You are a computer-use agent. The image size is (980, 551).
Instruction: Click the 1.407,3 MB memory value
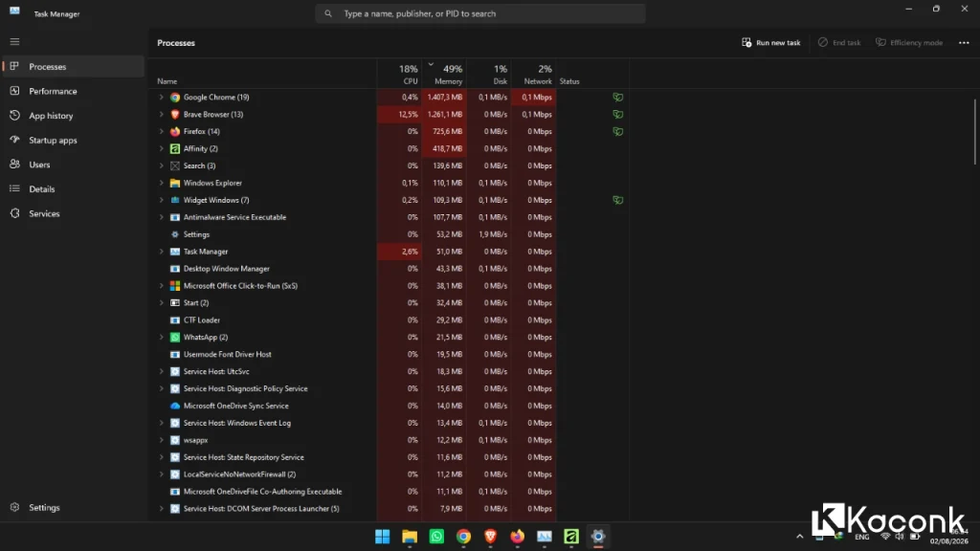(445, 98)
